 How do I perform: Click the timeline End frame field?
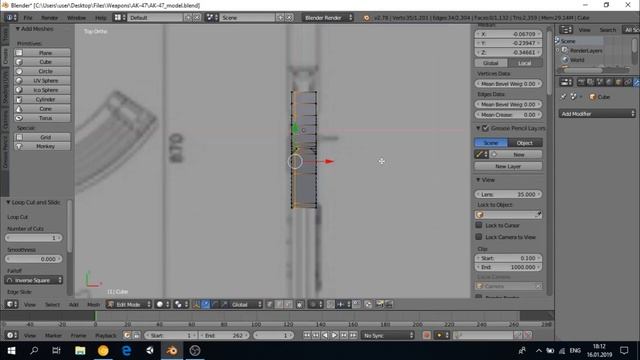pyautogui.click(x=225, y=336)
